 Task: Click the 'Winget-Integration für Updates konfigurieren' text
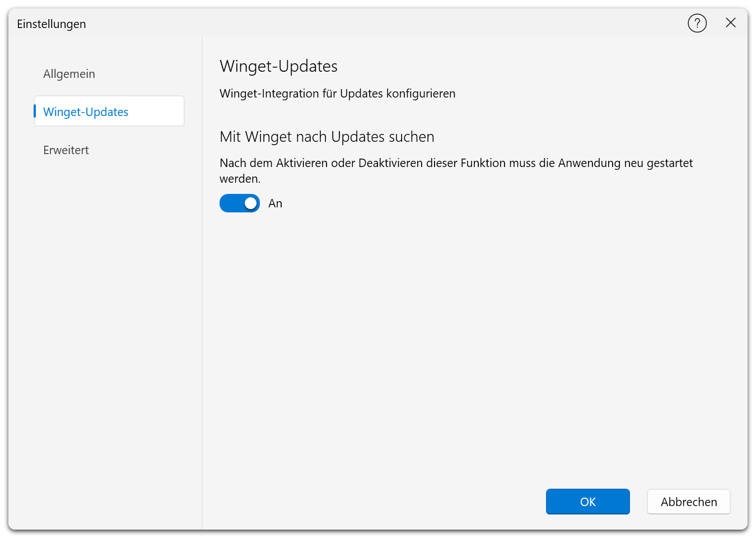pyautogui.click(x=338, y=94)
